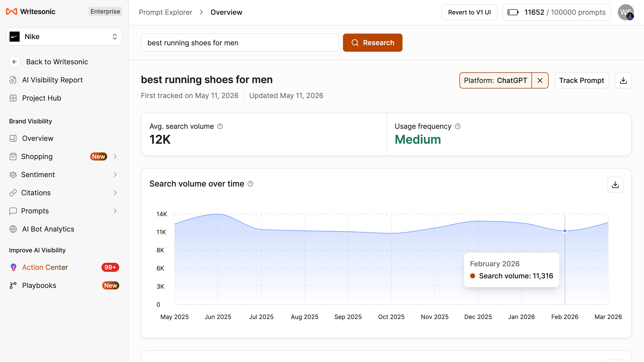Click the Brand Visibility section header
This screenshot has height=362, width=644.
[31, 121]
